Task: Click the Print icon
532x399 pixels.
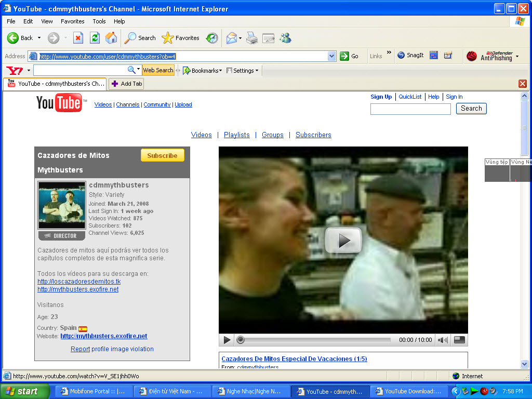Action: pos(252,38)
